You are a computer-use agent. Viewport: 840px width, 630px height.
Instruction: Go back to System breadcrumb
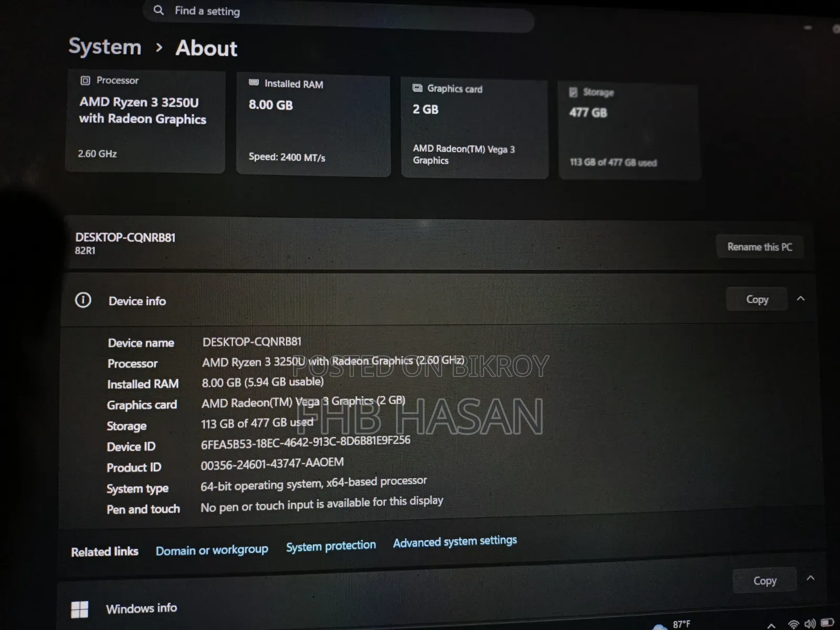coord(105,47)
